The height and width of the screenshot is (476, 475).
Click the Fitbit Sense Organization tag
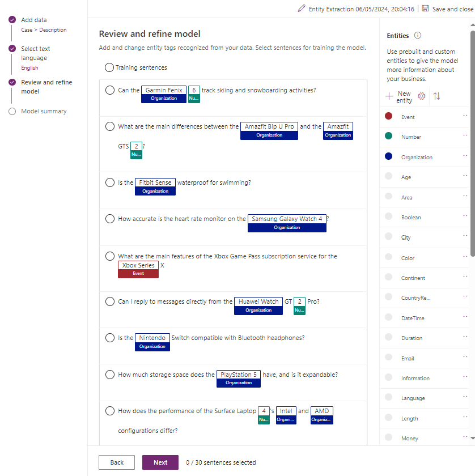point(155,186)
